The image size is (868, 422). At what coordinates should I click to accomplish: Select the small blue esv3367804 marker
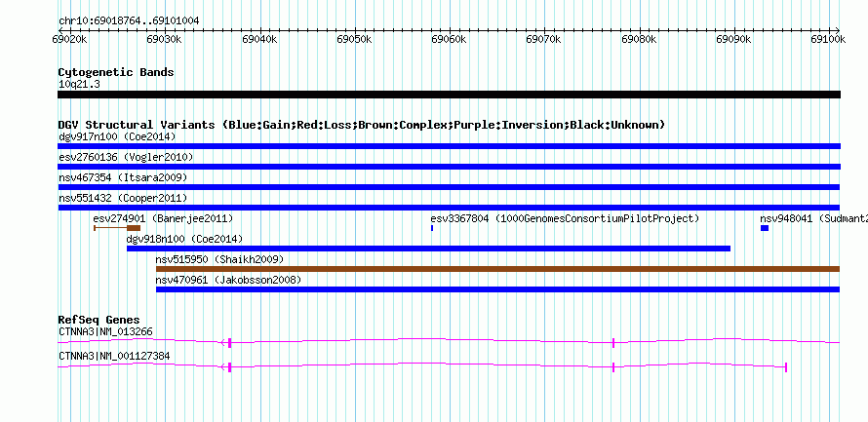pyautogui.click(x=432, y=228)
